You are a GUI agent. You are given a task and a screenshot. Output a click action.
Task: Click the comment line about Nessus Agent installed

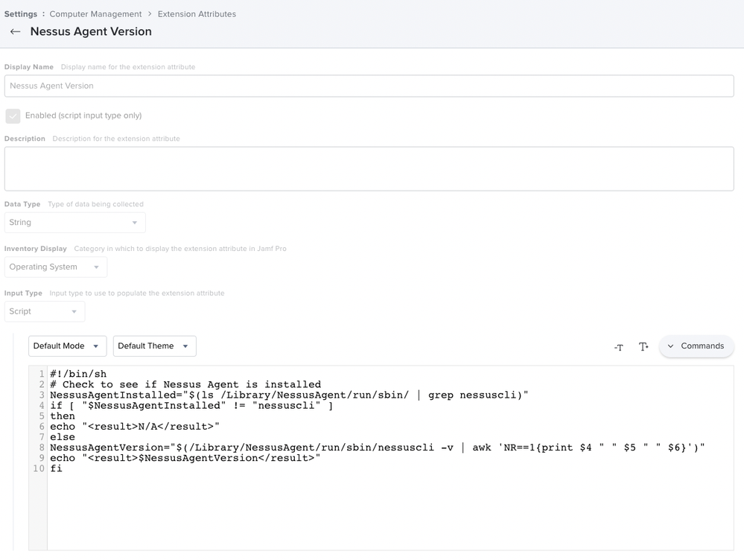tap(185, 384)
